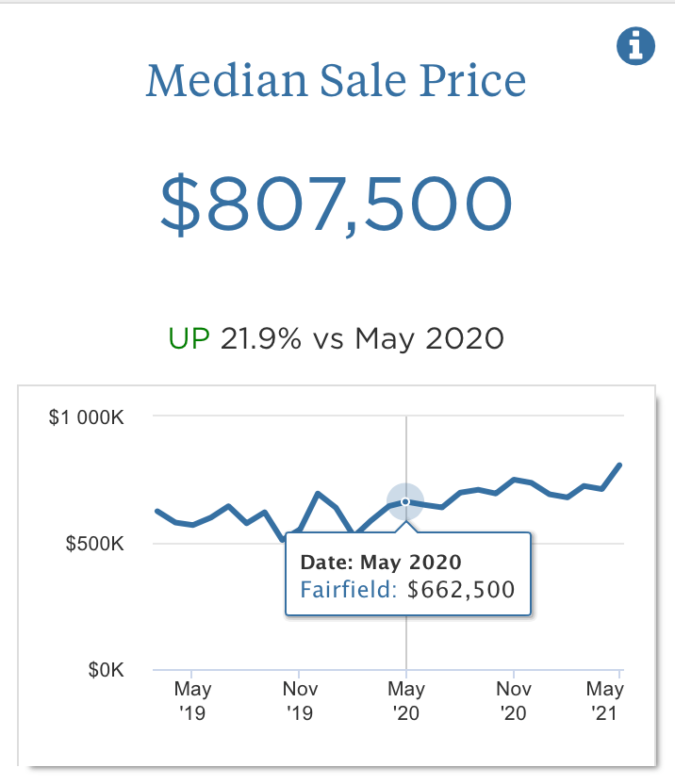
Task: Click the $807,500 price figure
Action: click(336, 204)
